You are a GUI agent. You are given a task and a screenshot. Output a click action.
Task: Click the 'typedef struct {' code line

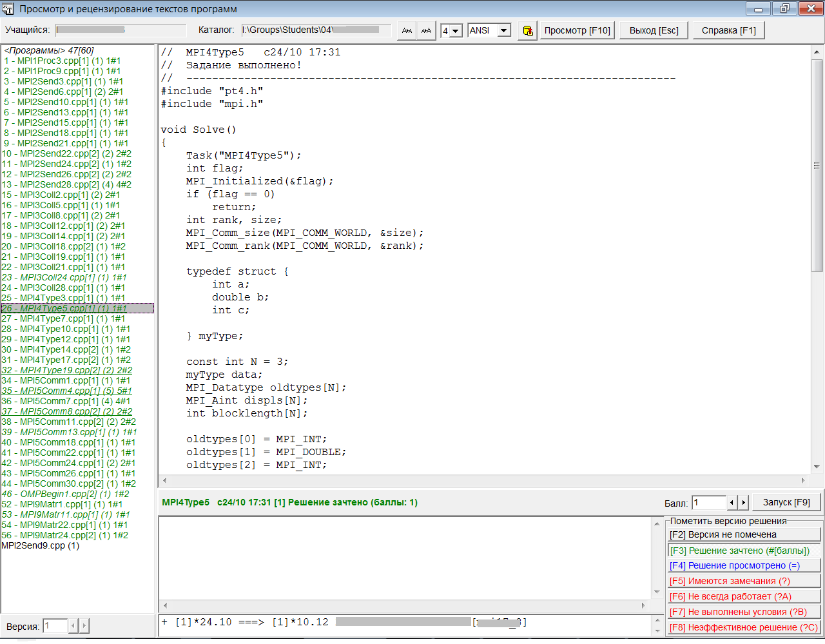point(238,271)
